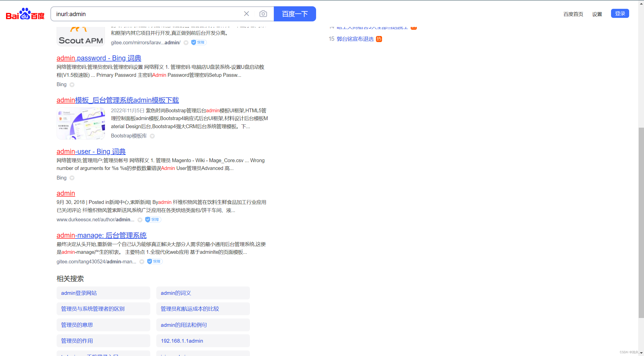The width and height of the screenshot is (644, 356).
Task: Expand dropdown beside durkeesox.net URL
Action: click(x=140, y=220)
